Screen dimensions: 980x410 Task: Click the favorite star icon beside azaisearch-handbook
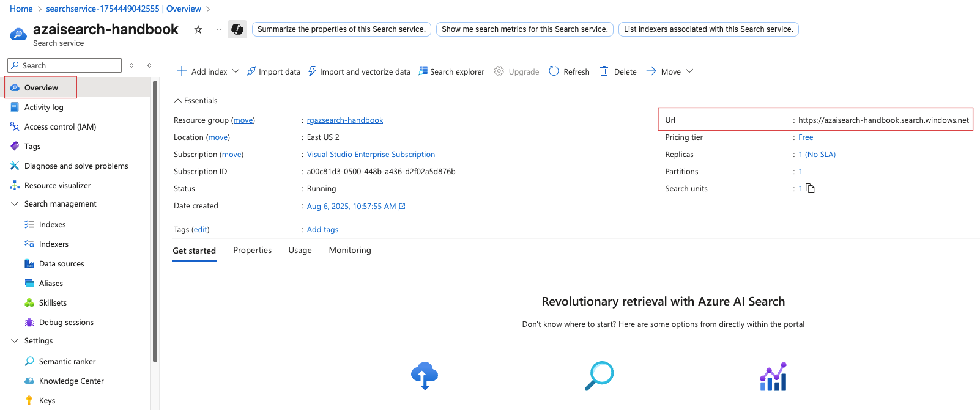point(198,29)
